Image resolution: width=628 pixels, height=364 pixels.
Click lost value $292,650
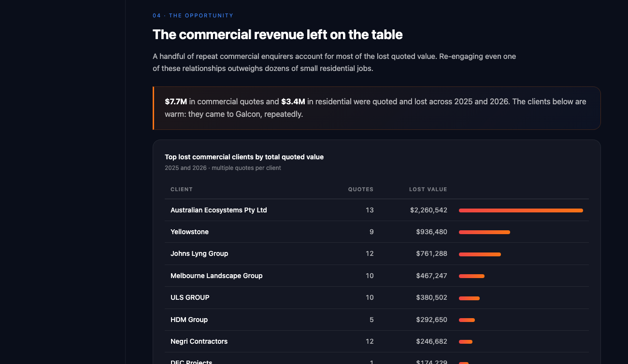pyautogui.click(x=431, y=320)
